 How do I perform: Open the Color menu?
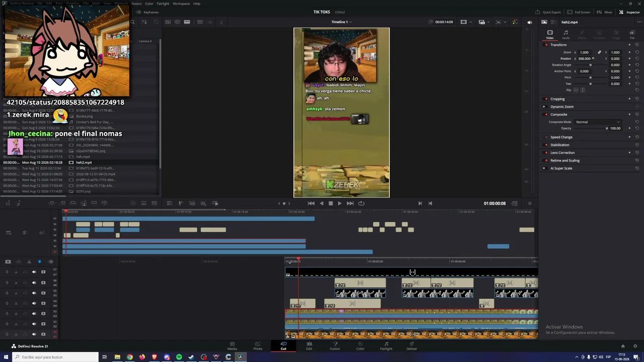149,4
